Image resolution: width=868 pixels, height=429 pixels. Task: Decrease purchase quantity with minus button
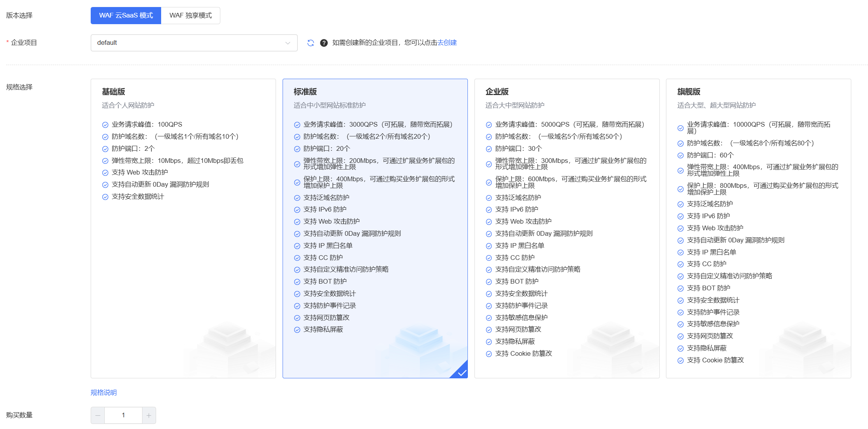pos(98,415)
